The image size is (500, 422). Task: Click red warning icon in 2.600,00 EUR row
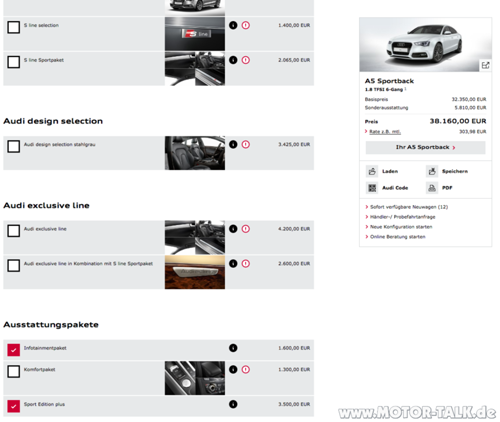click(246, 263)
